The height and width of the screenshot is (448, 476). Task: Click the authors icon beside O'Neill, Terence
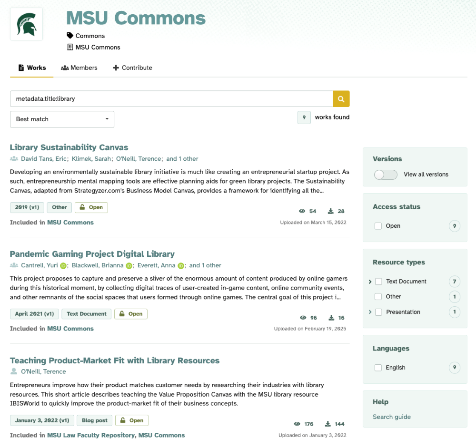tap(13, 371)
